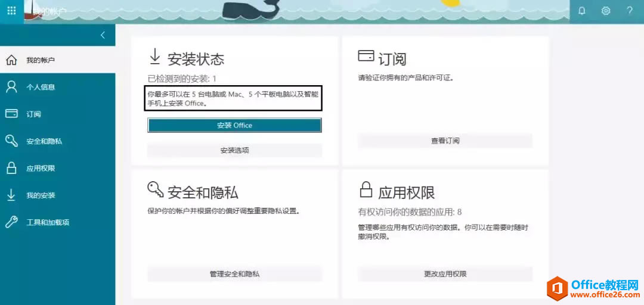Collapse the sidebar with chevron arrow
The width and height of the screenshot is (644, 305).
point(103,35)
